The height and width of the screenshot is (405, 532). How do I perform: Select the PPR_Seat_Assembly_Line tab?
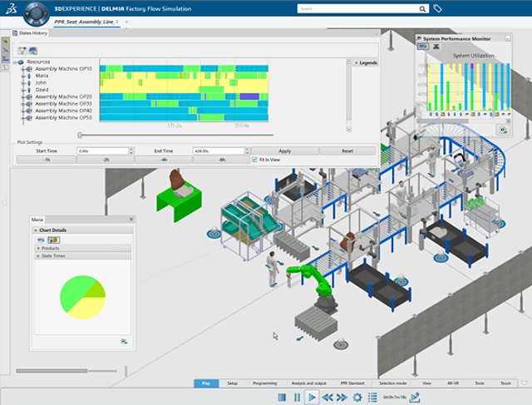(86, 22)
